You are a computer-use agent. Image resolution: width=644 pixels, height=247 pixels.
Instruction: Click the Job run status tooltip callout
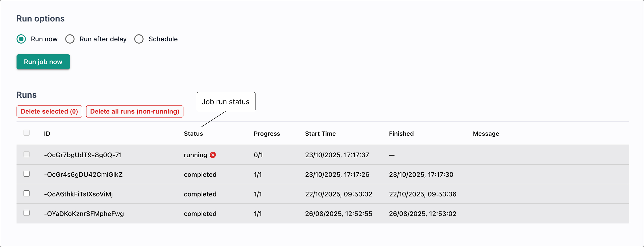point(226,102)
